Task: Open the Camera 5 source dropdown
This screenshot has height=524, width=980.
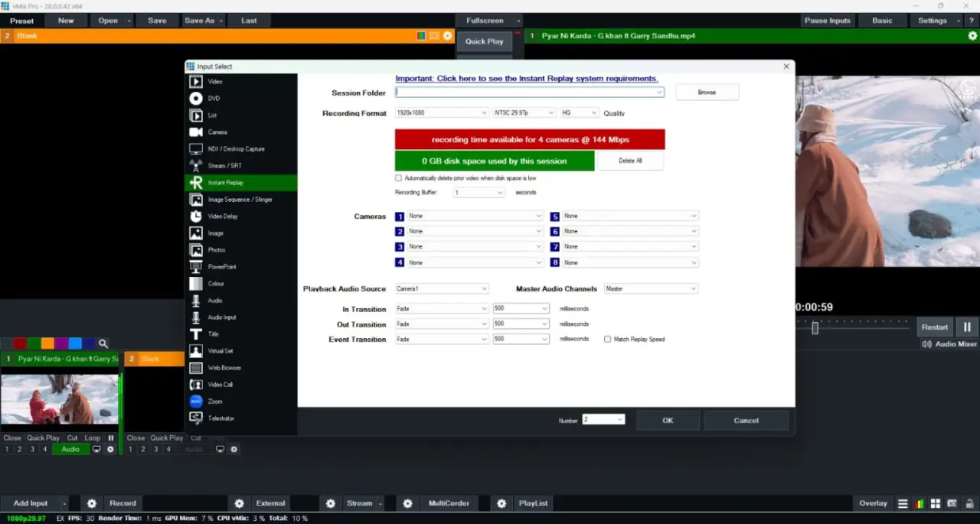Action: pos(694,216)
